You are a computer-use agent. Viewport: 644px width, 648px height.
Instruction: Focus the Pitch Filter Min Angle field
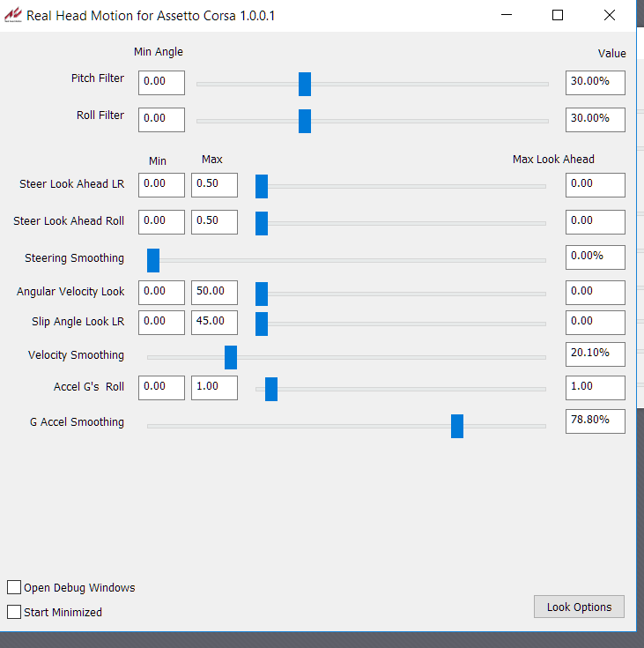point(161,83)
